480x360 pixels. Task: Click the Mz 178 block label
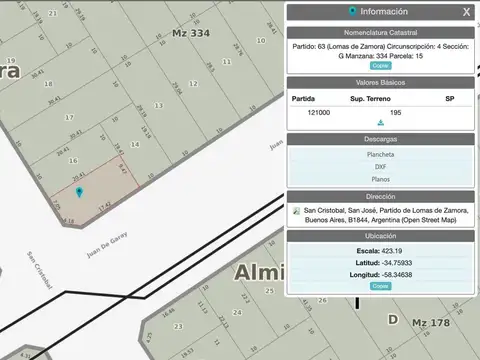point(431,323)
